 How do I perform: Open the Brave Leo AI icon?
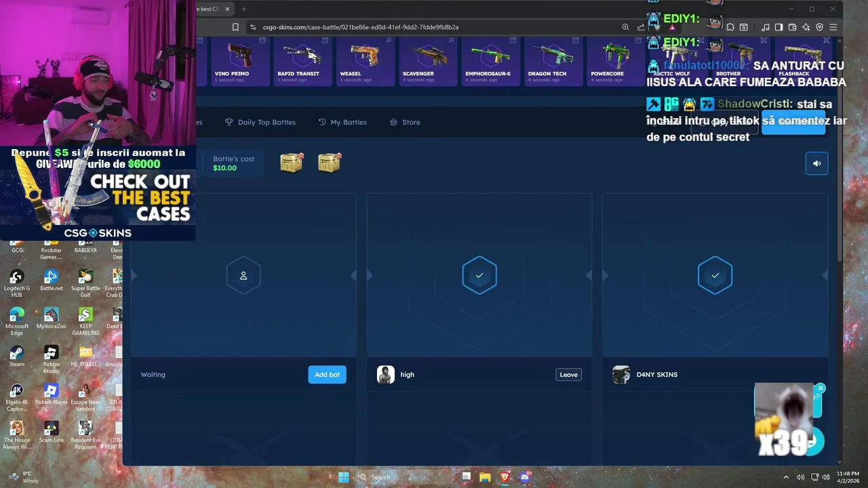(806, 27)
